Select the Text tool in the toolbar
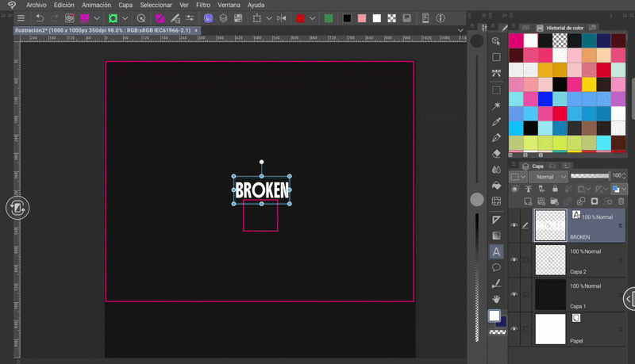 click(x=496, y=251)
